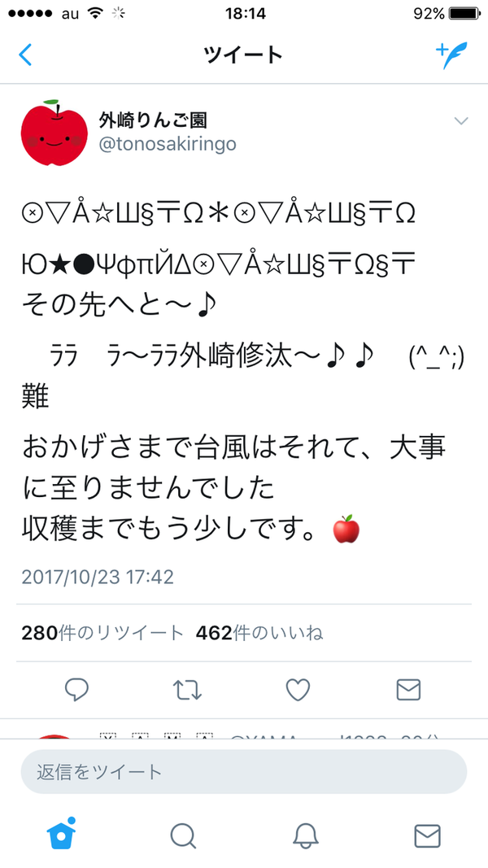
Task: Tap the tweet timestamp 2017/10/23 17:42
Action: (98, 578)
